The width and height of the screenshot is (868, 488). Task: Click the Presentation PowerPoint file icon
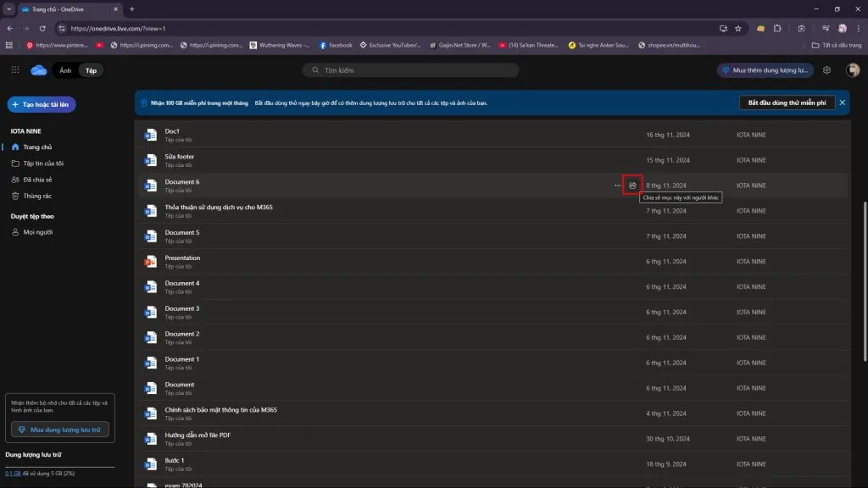pyautogui.click(x=151, y=262)
